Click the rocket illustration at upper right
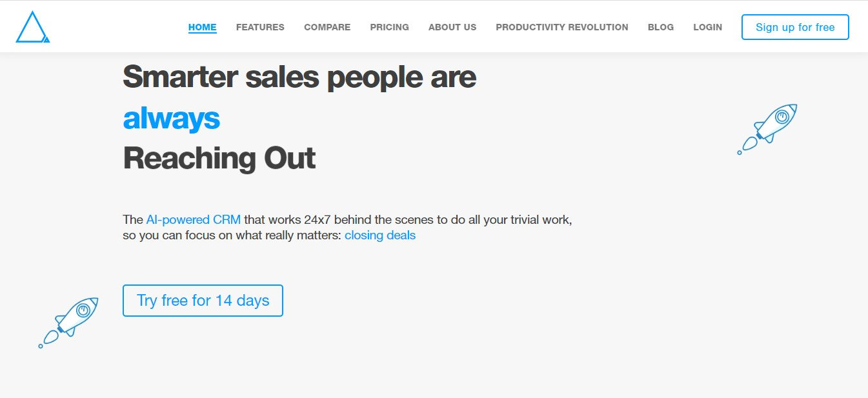The height and width of the screenshot is (398, 868). pyautogui.click(x=767, y=129)
